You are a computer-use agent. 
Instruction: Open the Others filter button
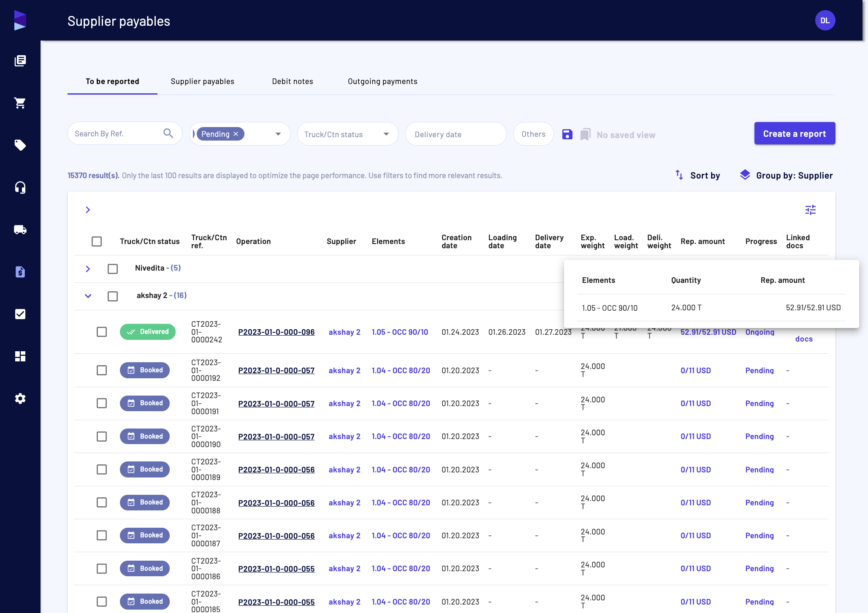[x=533, y=134]
